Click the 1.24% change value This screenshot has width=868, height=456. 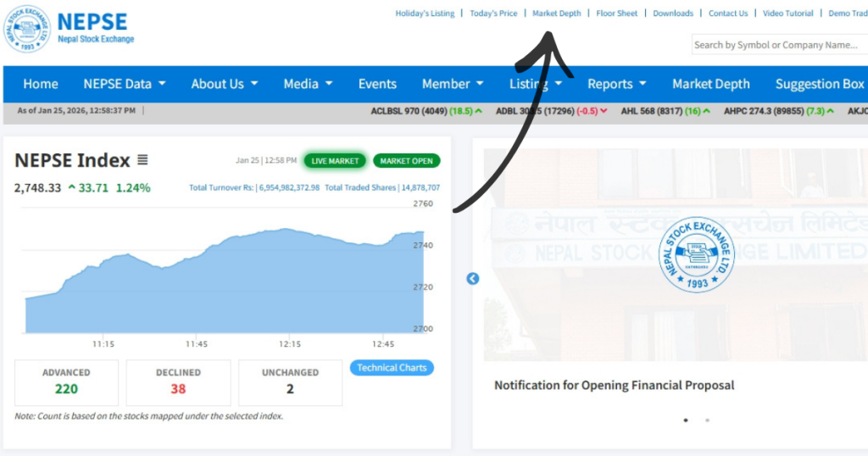point(133,187)
